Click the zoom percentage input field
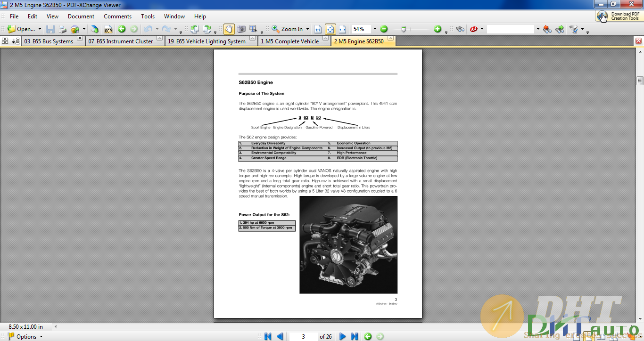644x341 pixels. 362,29
